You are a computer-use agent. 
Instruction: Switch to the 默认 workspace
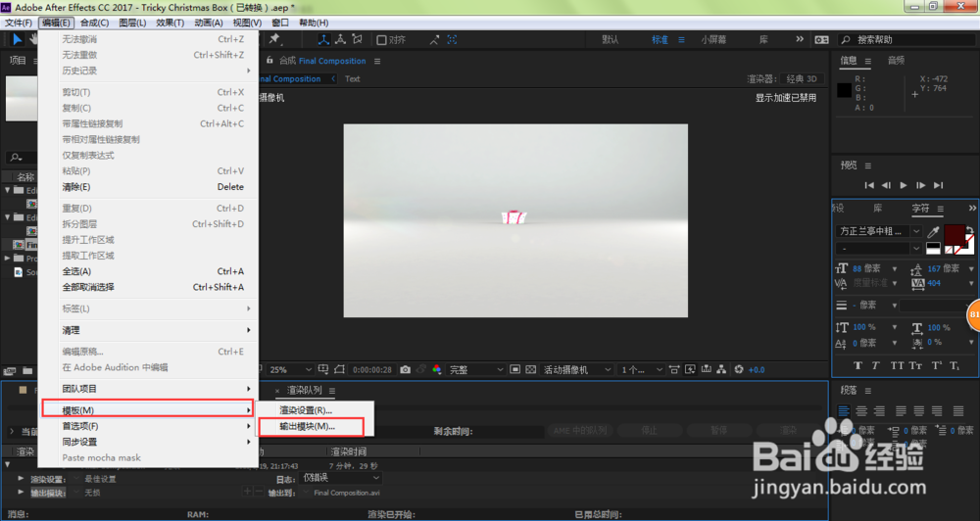coord(610,39)
